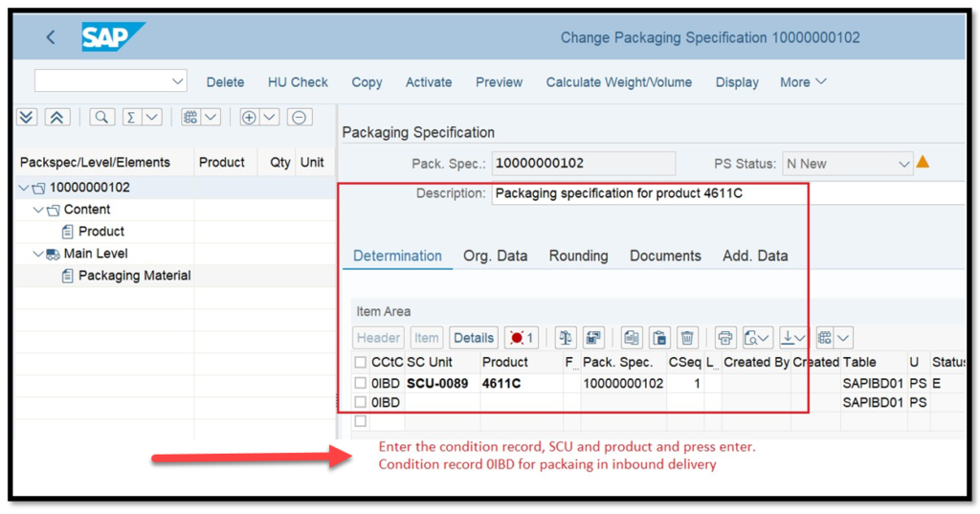Screen dimensions: 980x514
Task: Open the sum icon dropdown arrow
Action: (x=152, y=117)
